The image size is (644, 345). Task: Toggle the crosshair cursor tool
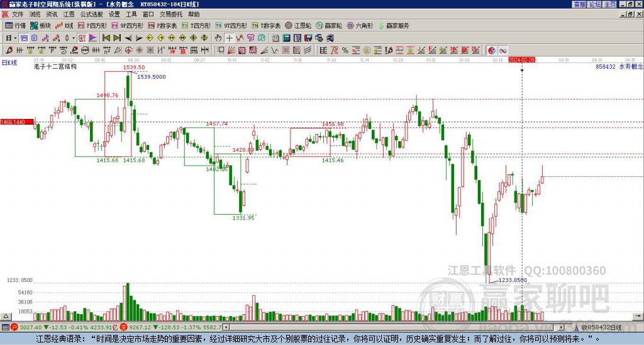(x=229, y=38)
